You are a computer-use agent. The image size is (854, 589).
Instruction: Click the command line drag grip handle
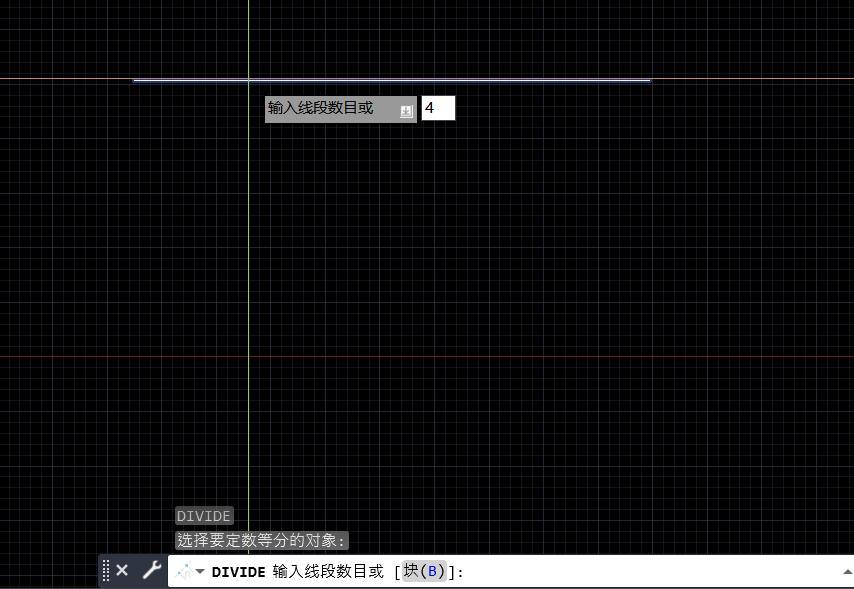pos(106,570)
